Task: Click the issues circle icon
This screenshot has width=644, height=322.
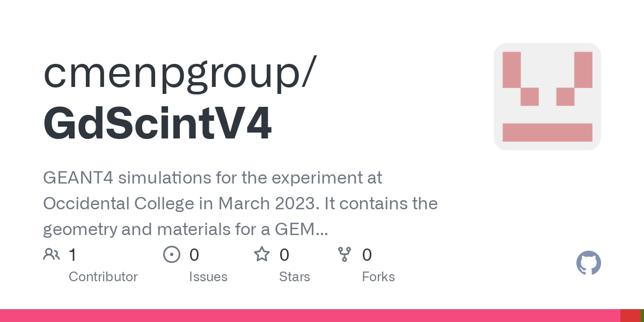Action: (x=171, y=254)
